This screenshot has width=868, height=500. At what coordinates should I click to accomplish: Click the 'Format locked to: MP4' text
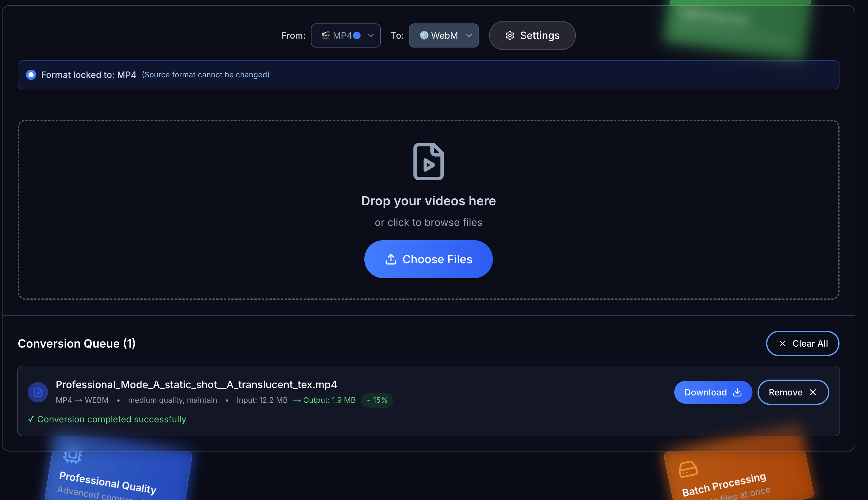coord(89,75)
